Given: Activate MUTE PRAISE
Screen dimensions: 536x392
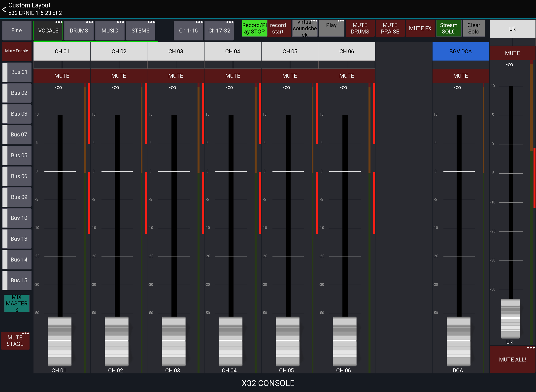Looking at the screenshot, I should point(390,28).
